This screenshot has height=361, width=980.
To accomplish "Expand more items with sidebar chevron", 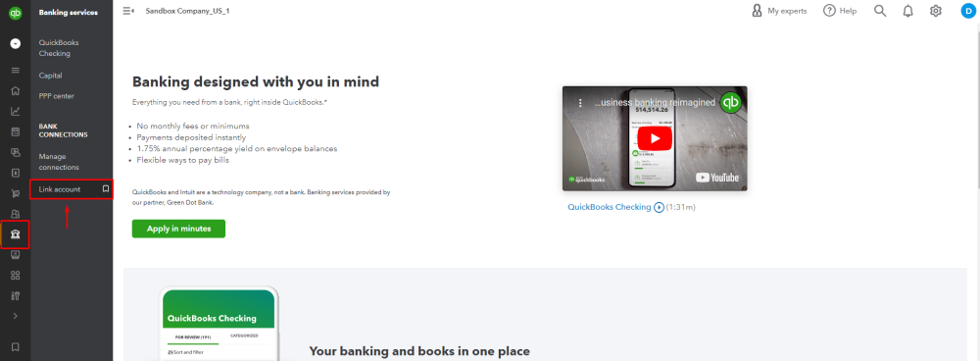I will pos(16,316).
